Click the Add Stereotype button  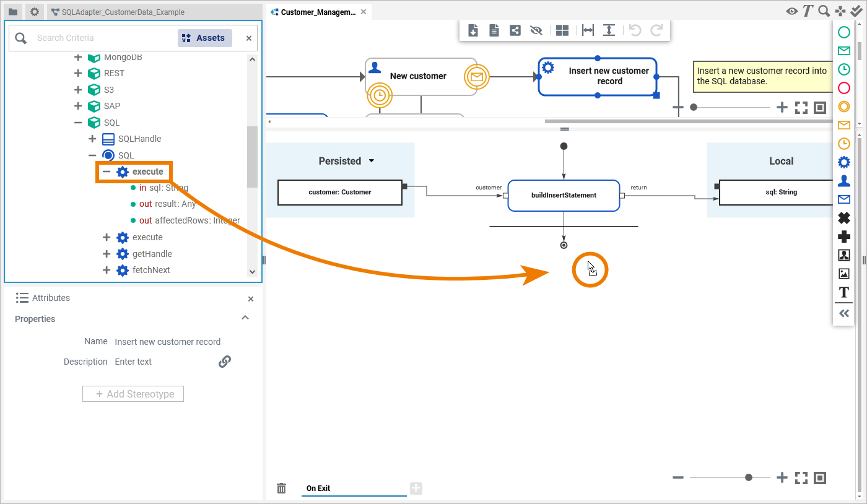(133, 394)
